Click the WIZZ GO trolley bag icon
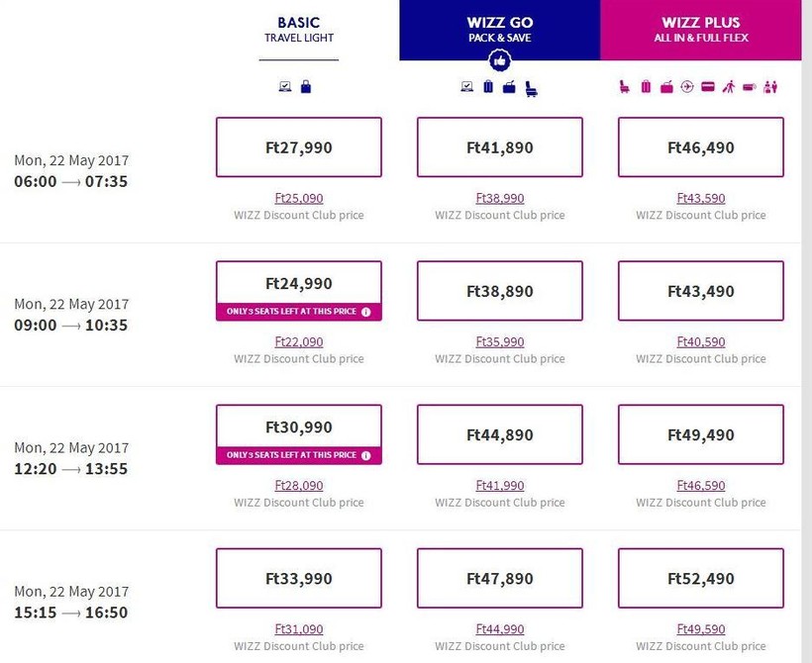Screen dimensions: 812x663 point(488,87)
